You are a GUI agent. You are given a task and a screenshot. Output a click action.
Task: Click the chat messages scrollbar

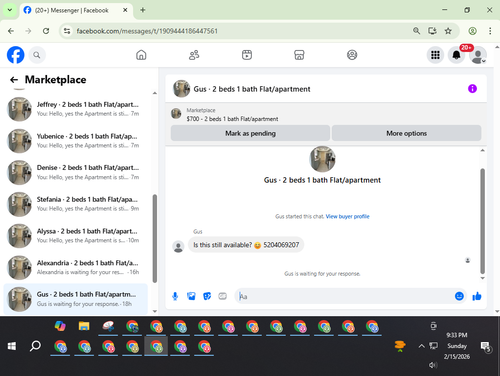pos(482,221)
